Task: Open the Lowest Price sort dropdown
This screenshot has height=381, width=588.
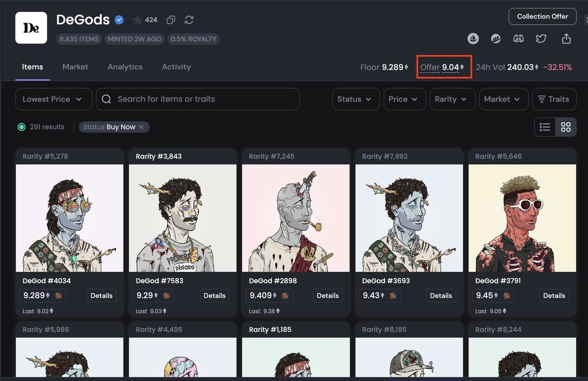Action: pos(54,99)
